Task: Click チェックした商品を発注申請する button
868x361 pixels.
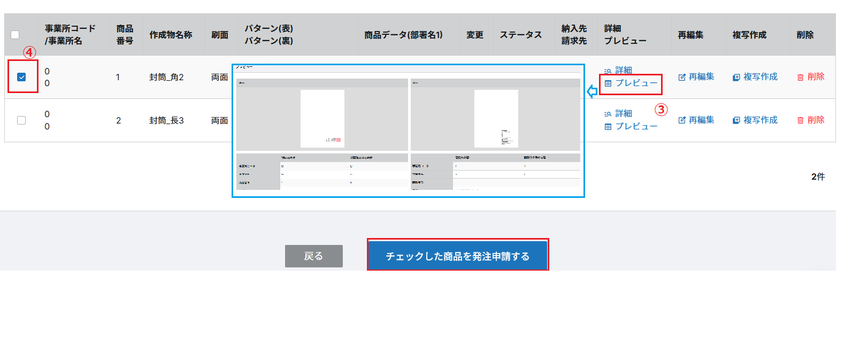Action: (x=458, y=256)
